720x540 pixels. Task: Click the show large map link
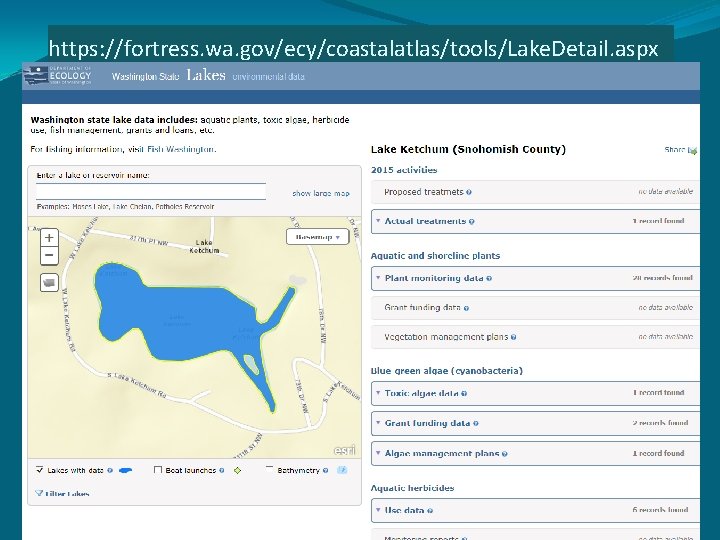click(x=321, y=194)
